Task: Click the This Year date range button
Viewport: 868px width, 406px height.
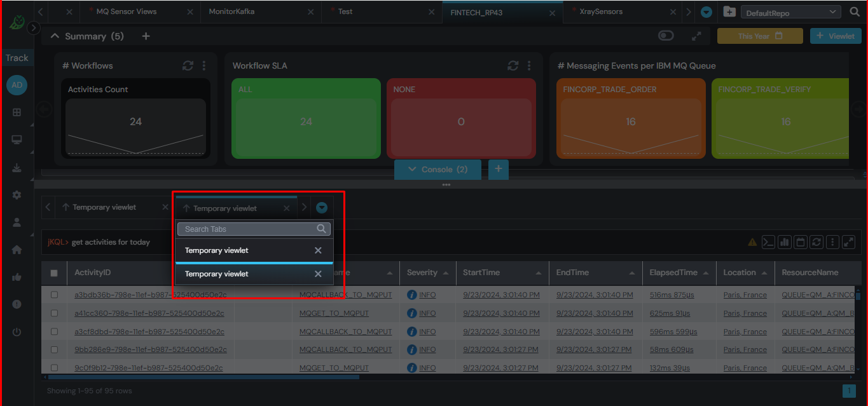Action: [760, 36]
